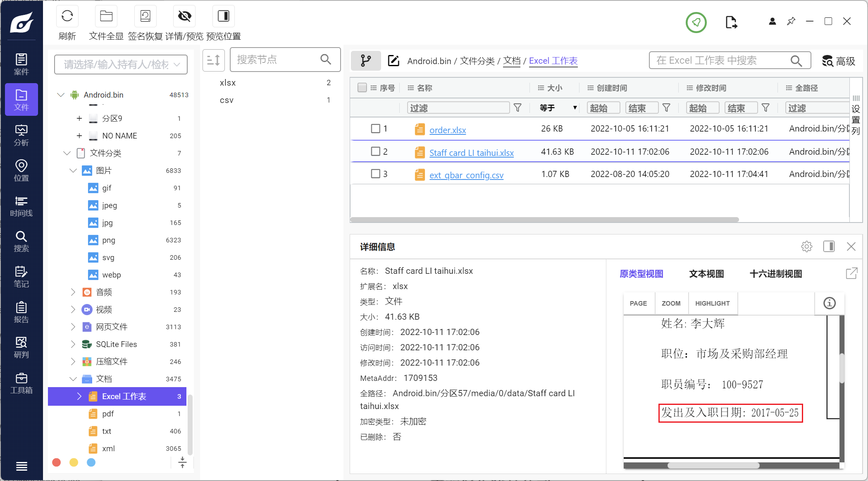Image resolution: width=868 pixels, height=481 pixels.
Task: Check the box for Staff card LI taihui.xlsx
Action: tap(375, 151)
